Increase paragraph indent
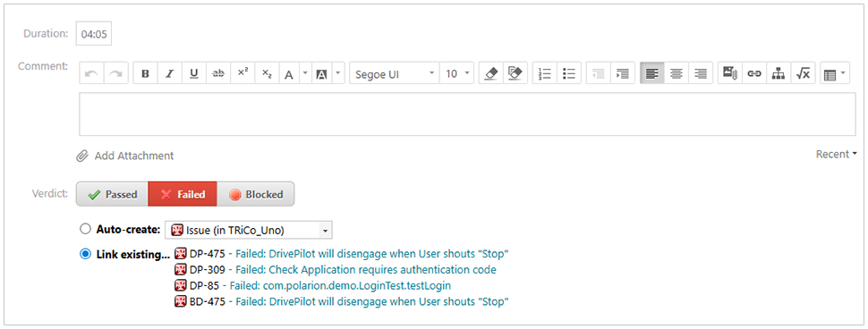Screen dimensions: 868x329 coord(623,73)
